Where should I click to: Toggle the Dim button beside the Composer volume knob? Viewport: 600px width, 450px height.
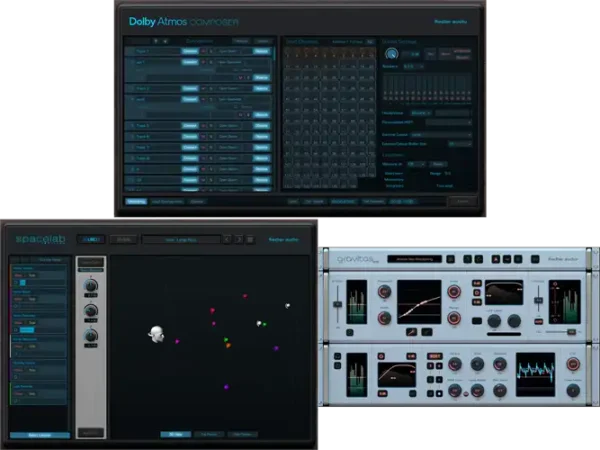430,54
